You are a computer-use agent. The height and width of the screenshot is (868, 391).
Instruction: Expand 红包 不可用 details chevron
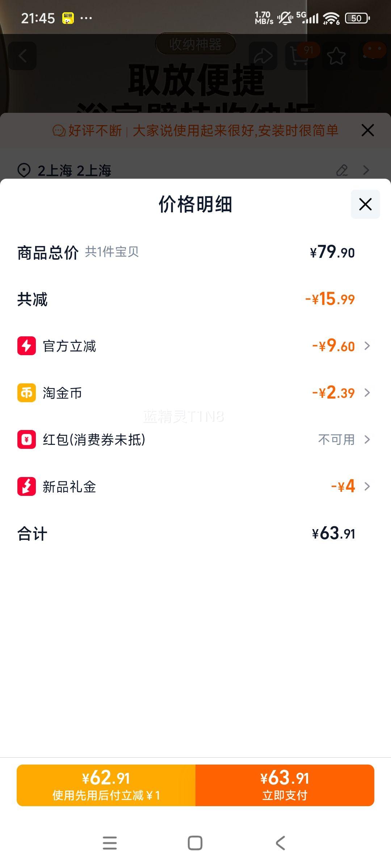367,439
